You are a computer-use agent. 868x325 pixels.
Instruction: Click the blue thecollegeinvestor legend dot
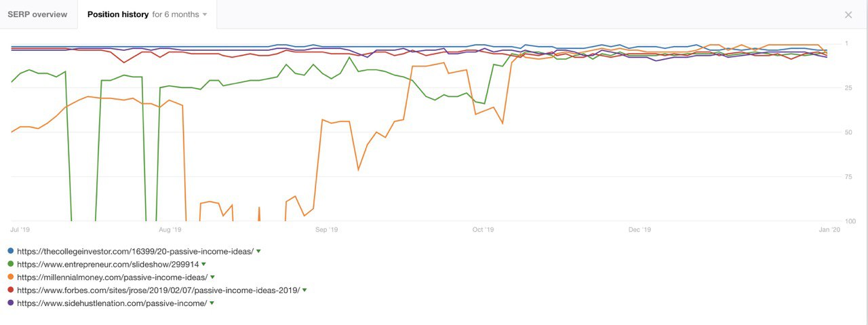(10, 251)
